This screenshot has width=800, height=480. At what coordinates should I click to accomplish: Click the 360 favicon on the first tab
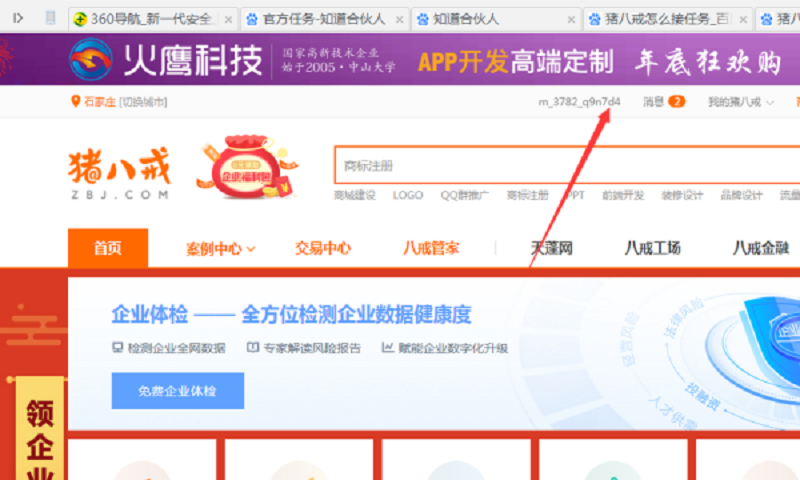[x=80, y=19]
